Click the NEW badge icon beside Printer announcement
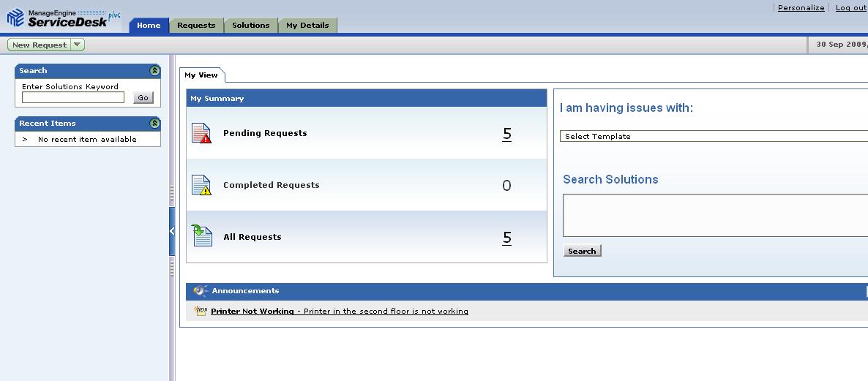Viewport: 868px width, 381px height. pos(201,311)
